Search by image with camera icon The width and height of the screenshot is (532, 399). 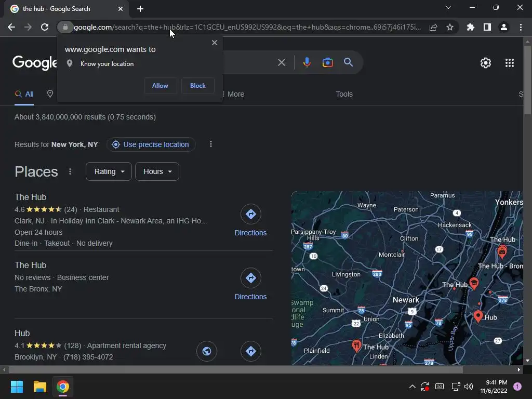coord(328,62)
